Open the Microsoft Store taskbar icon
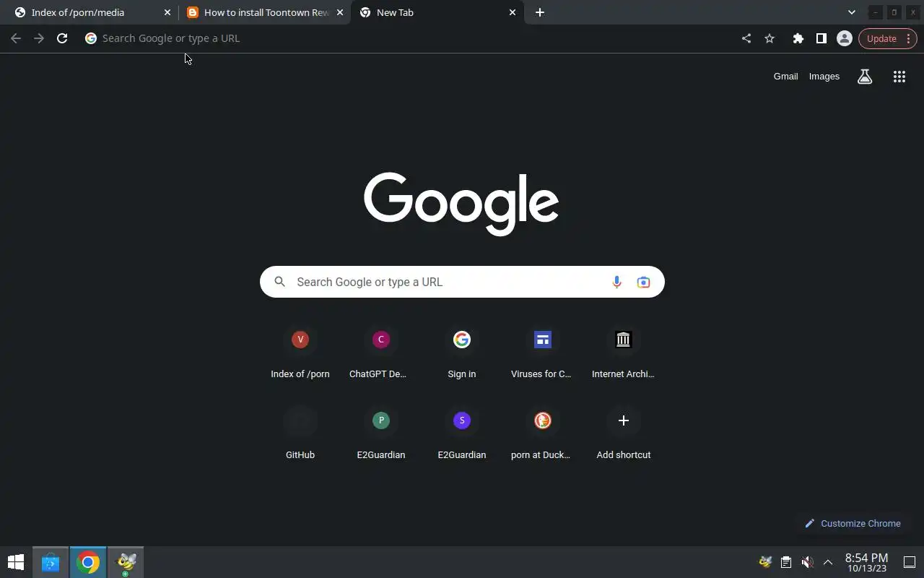This screenshot has height=578, width=924. click(51, 562)
